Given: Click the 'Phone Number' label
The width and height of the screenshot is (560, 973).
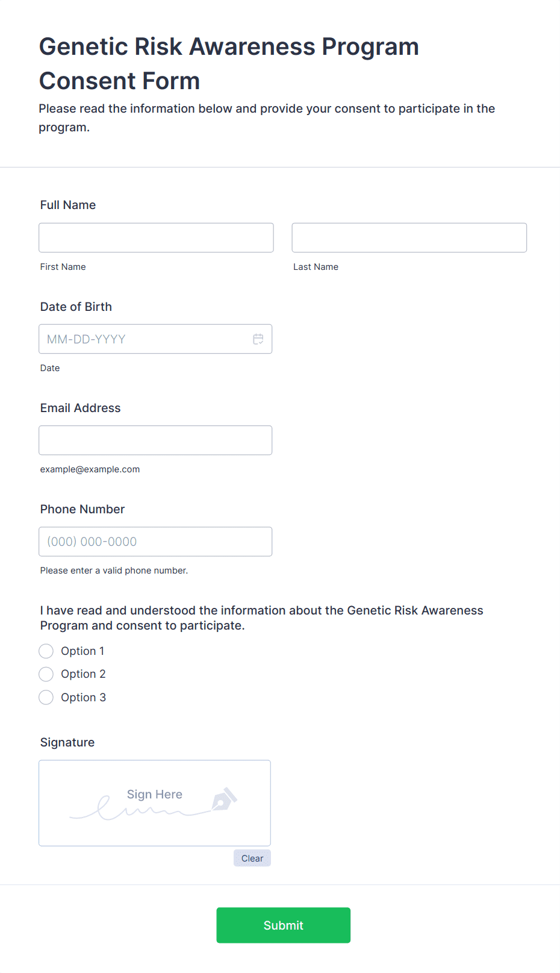Looking at the screenshot, I should click(82, 509).
